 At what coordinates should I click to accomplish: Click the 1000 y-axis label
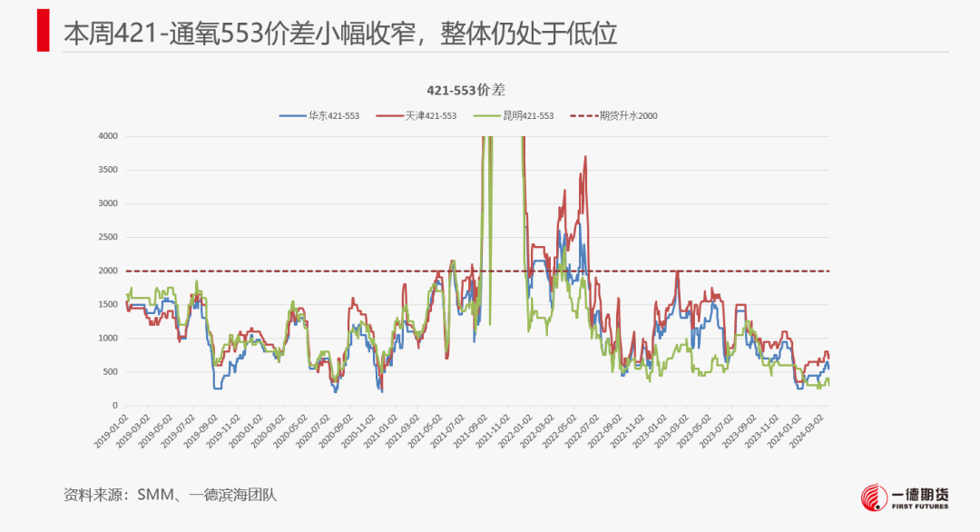point(108,339)
